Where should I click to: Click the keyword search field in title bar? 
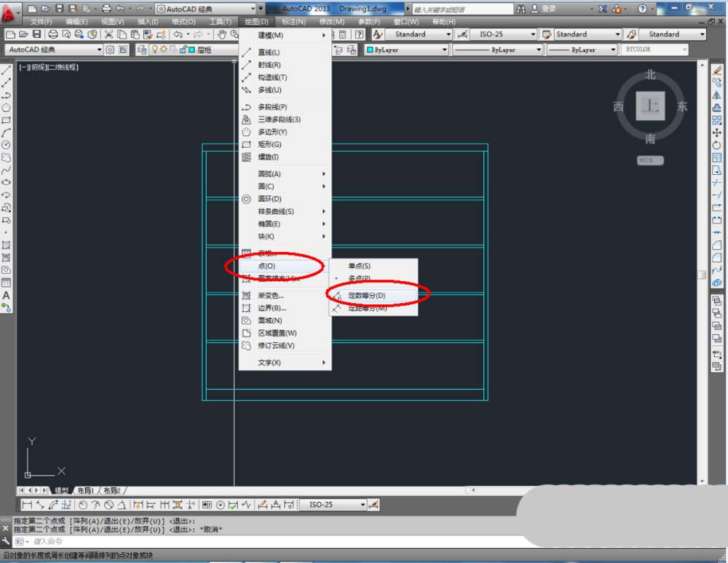(x=462, y=9)
